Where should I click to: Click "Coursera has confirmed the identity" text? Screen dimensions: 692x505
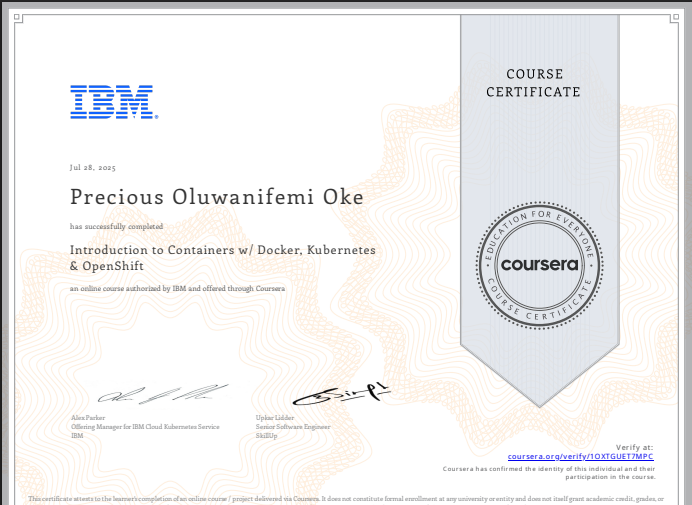(549, 473)
